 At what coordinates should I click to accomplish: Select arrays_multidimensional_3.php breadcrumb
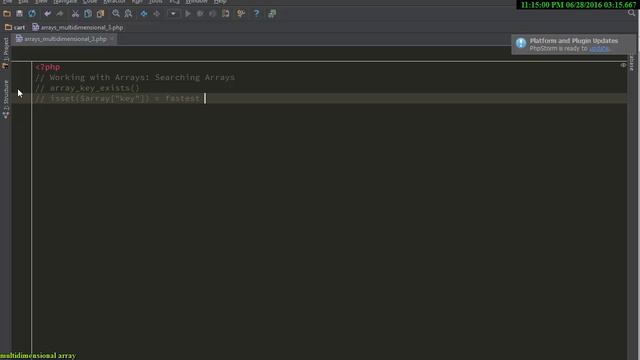pos(78,27)
